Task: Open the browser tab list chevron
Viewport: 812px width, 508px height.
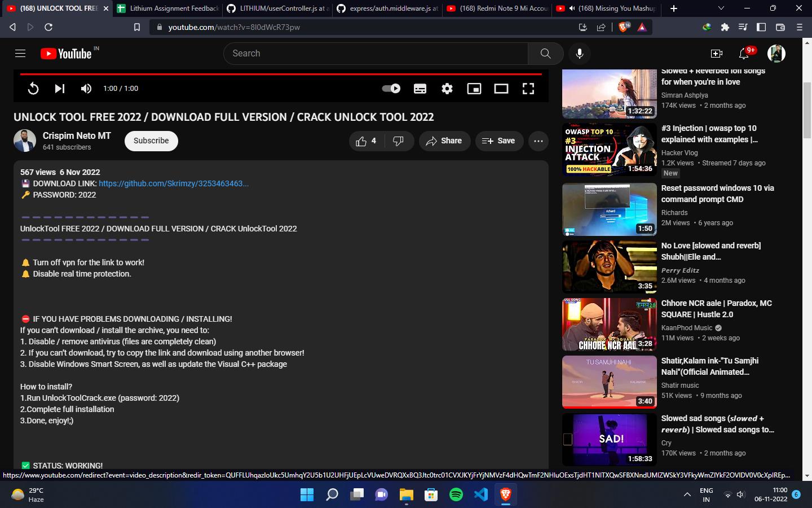Action: click(x=721, y=8)
